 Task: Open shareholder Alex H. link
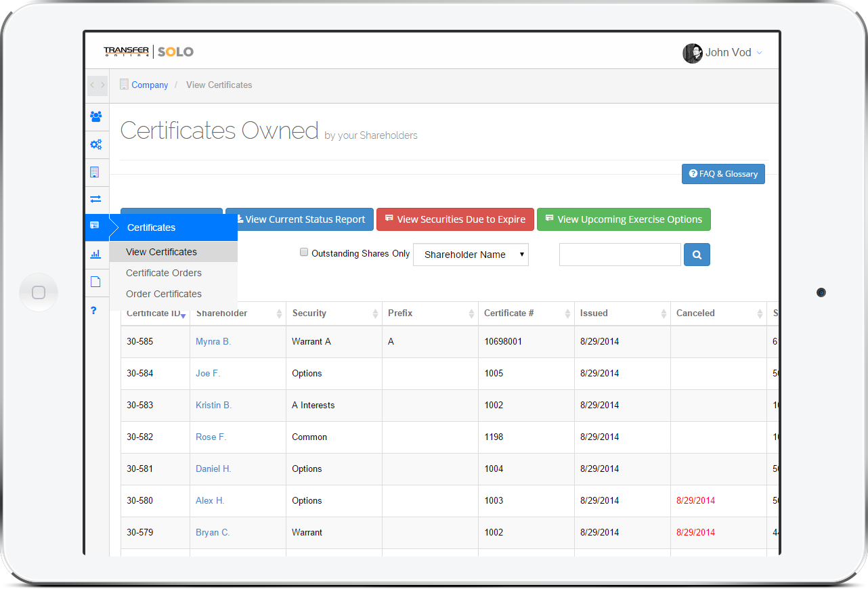coord(210,501)
